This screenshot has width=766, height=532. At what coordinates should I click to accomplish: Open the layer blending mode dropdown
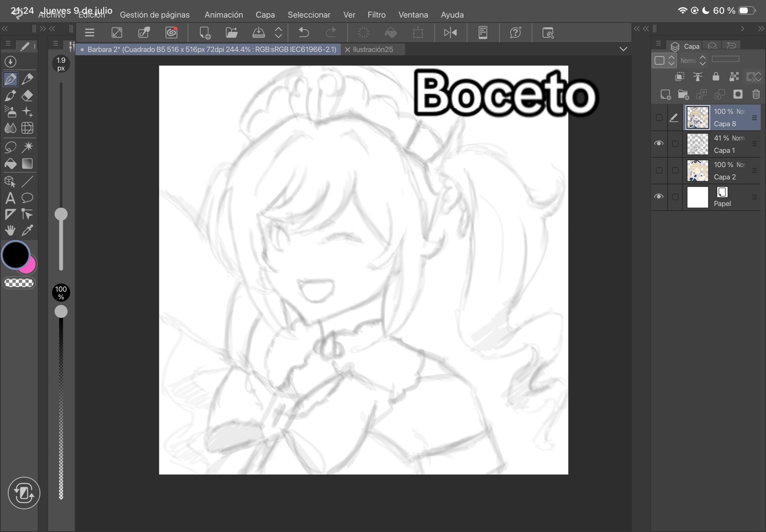click(x=694, y=61)
